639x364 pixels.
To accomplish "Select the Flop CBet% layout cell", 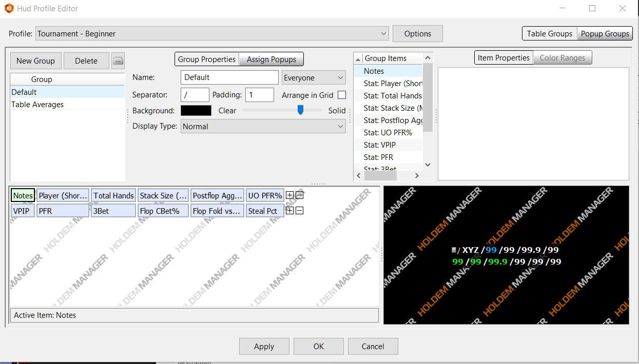I will tap(163, 211).
